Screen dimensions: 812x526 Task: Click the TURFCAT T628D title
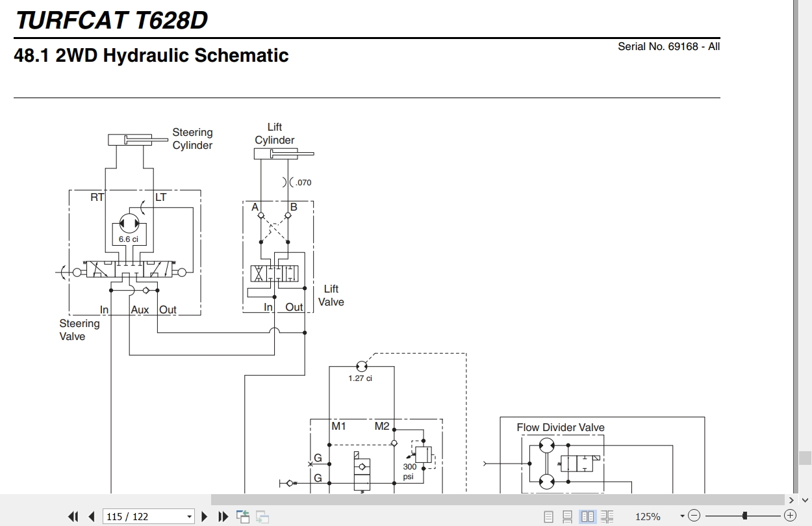(111, 20)
